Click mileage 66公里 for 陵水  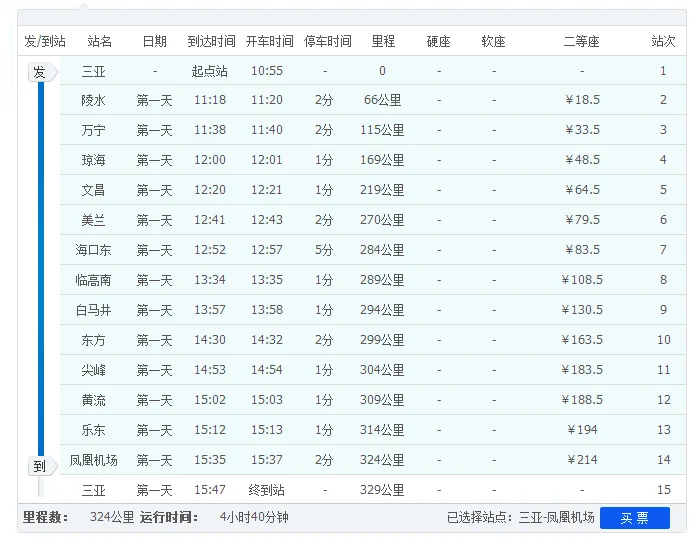point(382,100)
